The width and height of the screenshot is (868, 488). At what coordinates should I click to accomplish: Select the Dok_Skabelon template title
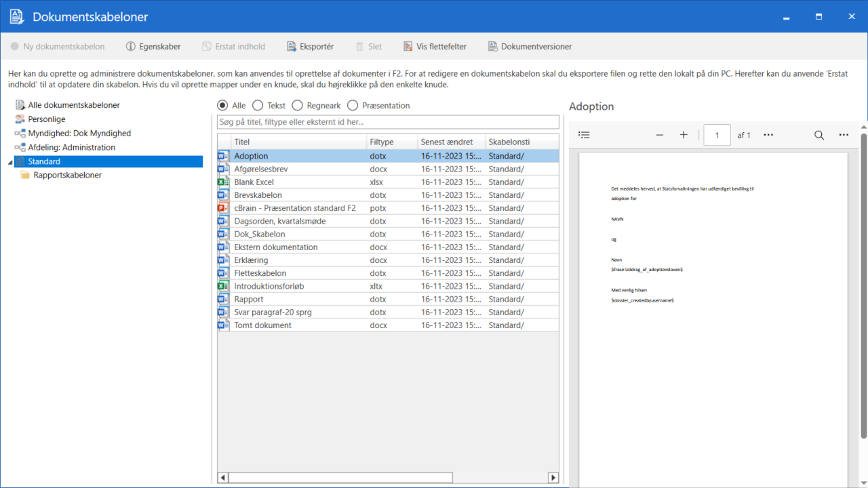pyautogui.click(x=260, y=234)
